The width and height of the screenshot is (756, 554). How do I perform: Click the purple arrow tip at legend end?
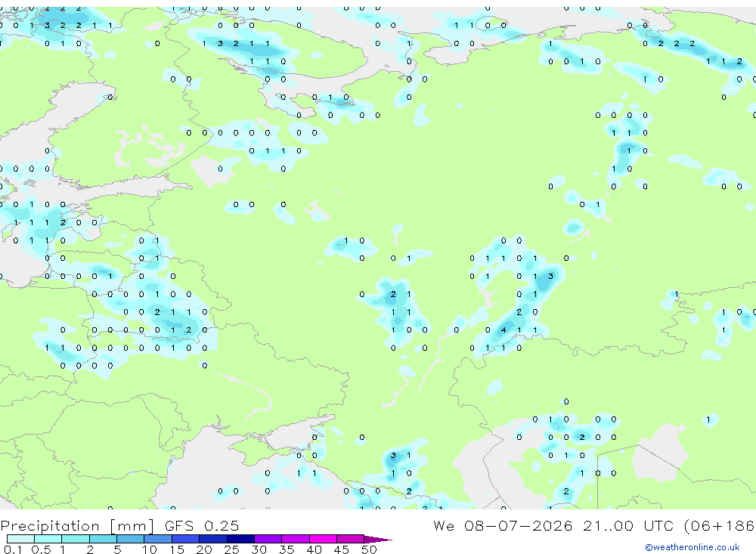(x=378, y=540)
